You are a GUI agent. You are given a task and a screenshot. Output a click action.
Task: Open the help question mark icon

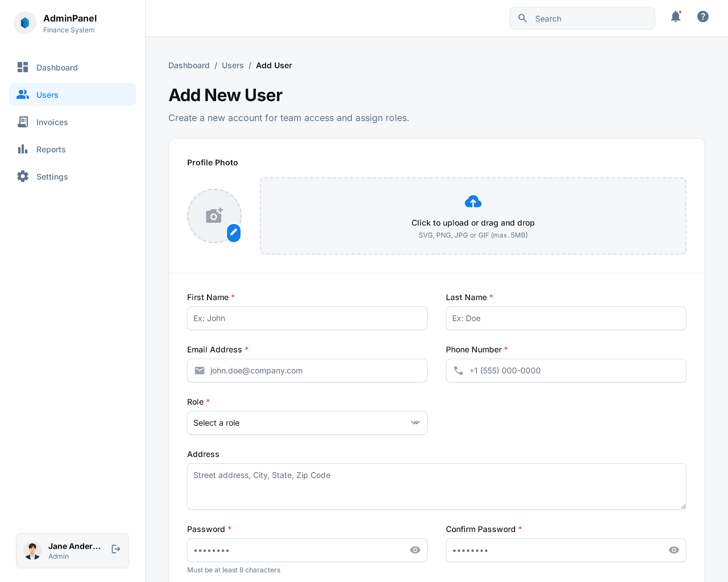pyautogui.click(x=703, y=17)
